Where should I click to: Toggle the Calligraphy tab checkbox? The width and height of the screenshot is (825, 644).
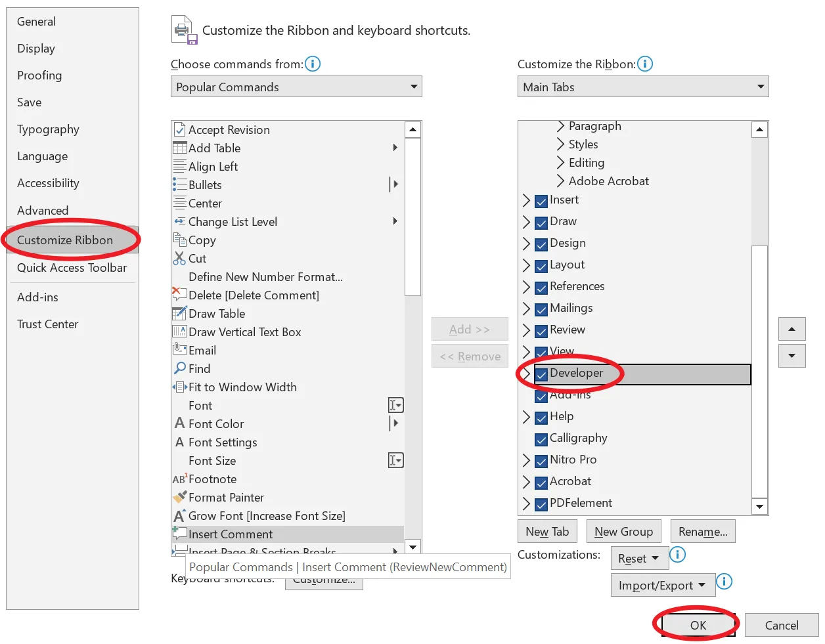tap(541, 439)
